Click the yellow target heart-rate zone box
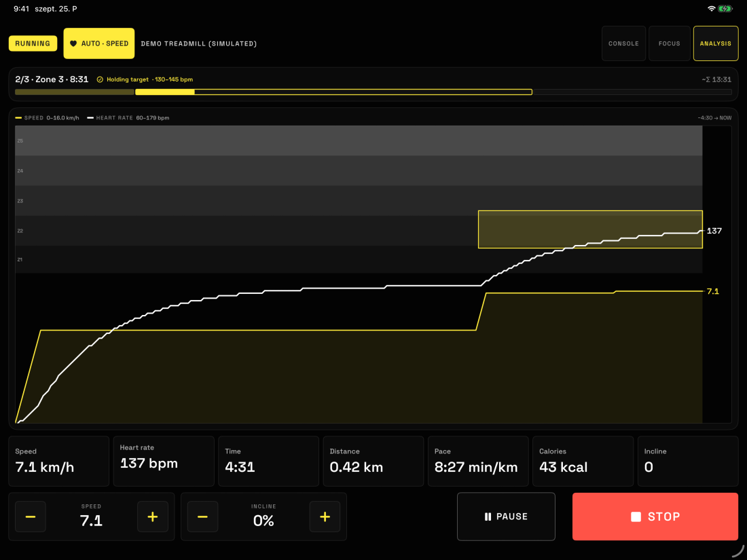747x560 pixels. pyautogui.click(x=590, y=229)
